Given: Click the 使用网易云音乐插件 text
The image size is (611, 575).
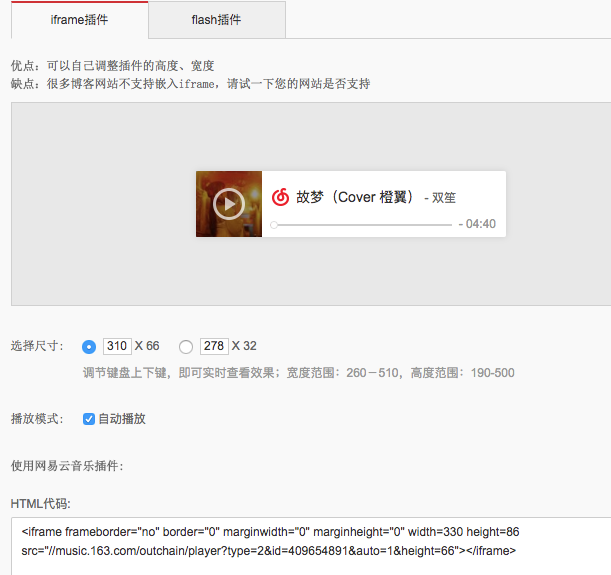Looking at the screenshot, I should [x=67, y=466].
